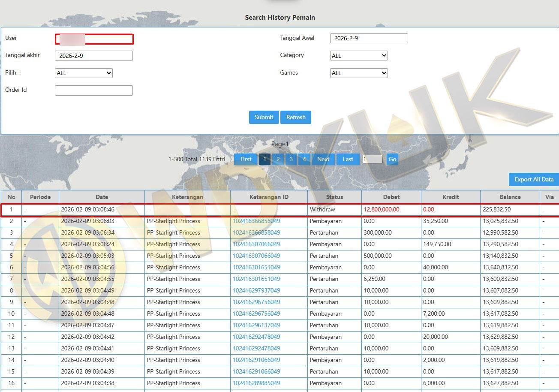Click the Submit button

point(264,117)
